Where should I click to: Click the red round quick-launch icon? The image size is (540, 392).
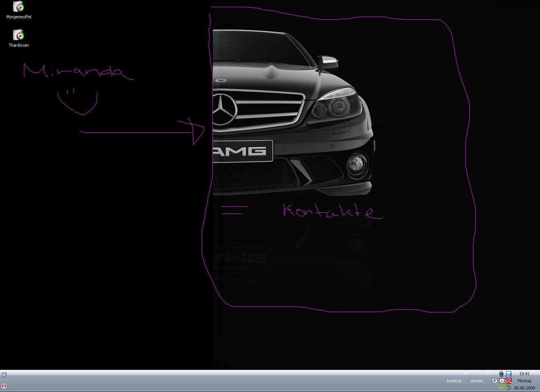pyautogui.click(x=4, y=386)
